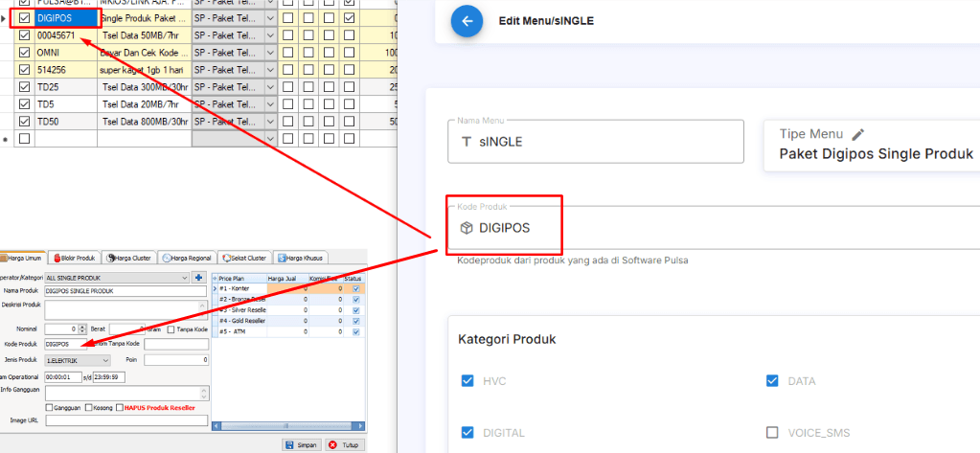Click the Simpan button
This screenshot has height=453, width=980.
301,445
